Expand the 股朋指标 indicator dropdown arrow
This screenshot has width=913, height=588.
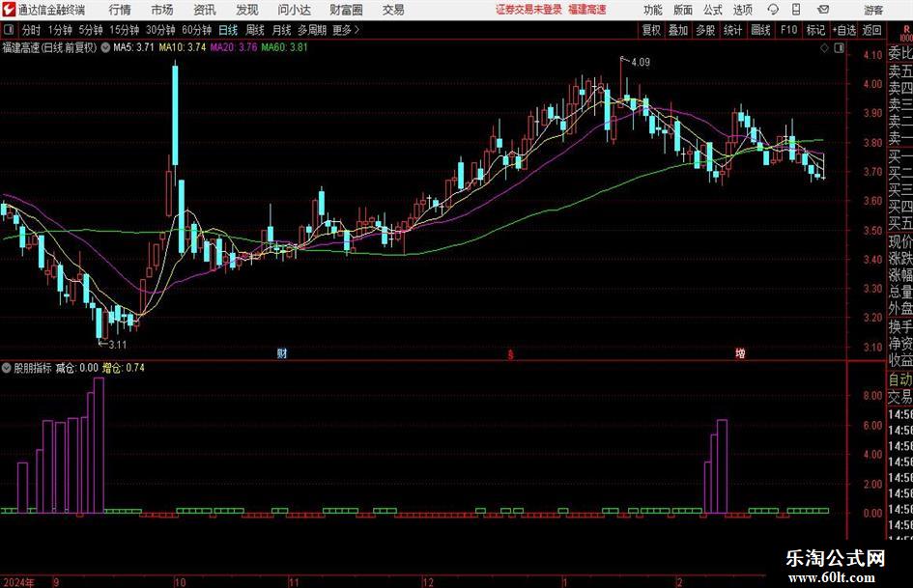pos(7,367)
